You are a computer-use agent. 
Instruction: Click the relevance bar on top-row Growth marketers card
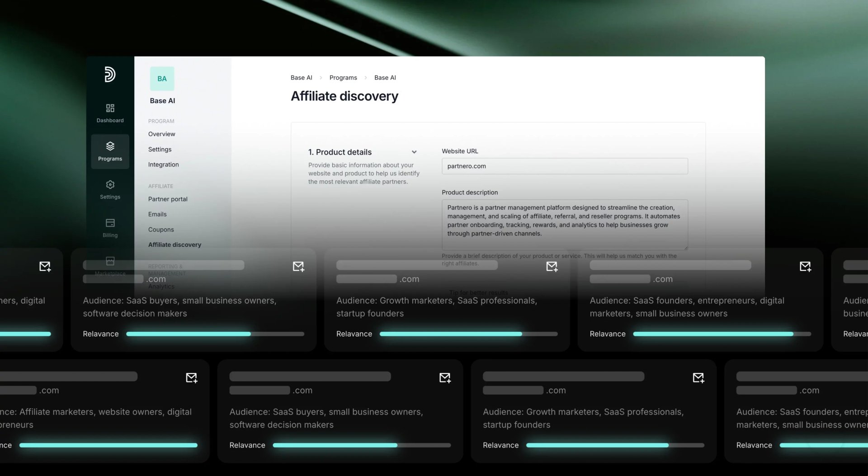coord(468,334)
